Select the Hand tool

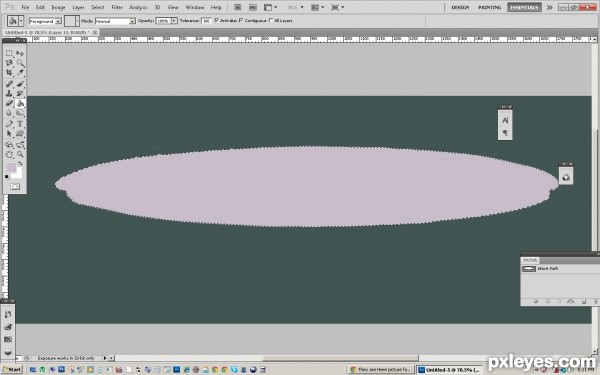point(9,154)
